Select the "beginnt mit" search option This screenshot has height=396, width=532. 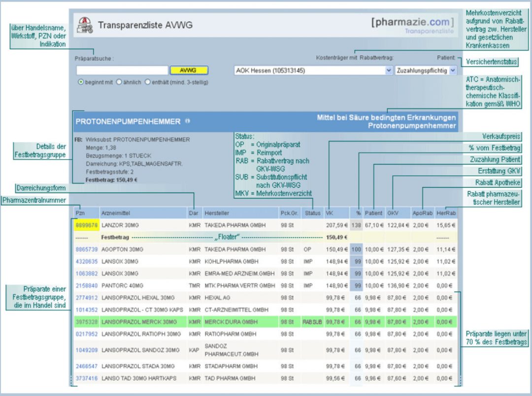pyautogui.click(x=80, y=81)
